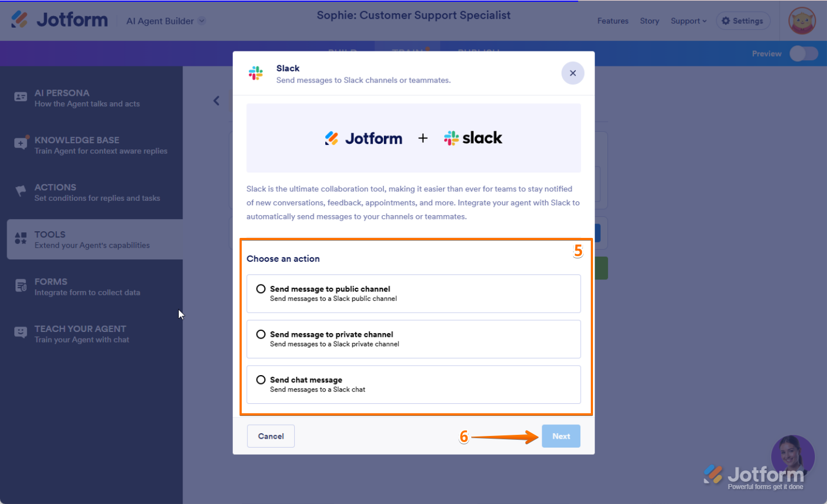827x504 pixels.
Task: Click the Sophie agent title
Action: tap(414, 15)
